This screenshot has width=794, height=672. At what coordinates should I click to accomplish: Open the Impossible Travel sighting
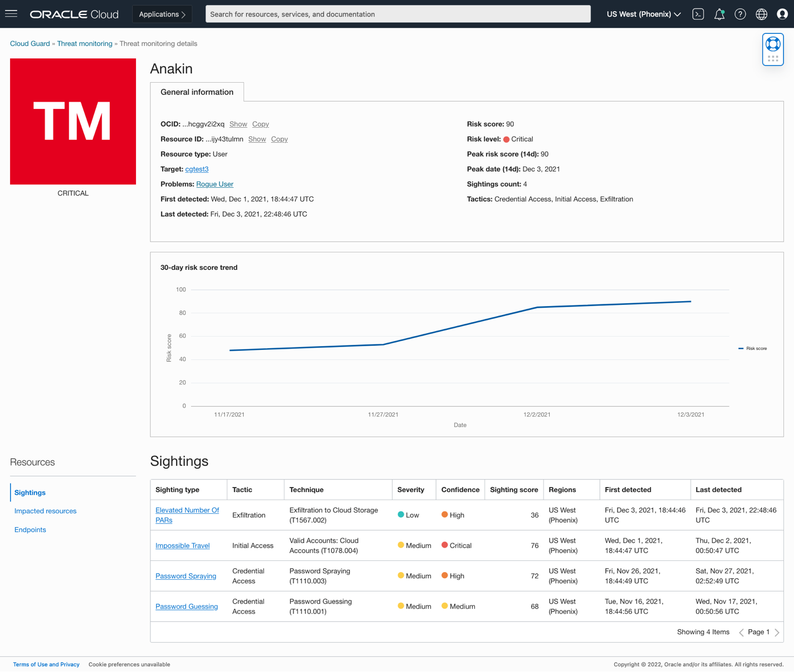[183, 546]
